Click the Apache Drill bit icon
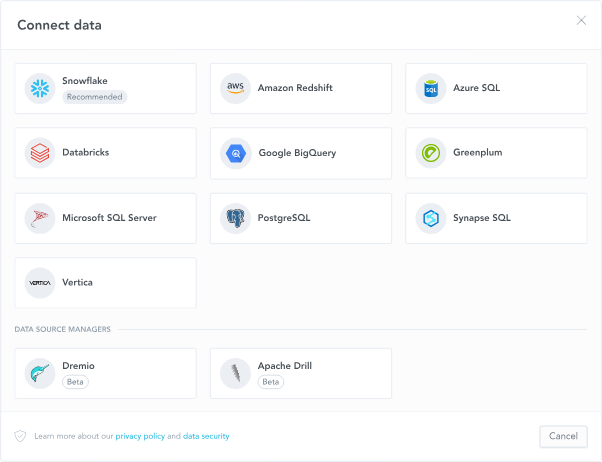Viewport: 602px width, 462px height. pos(235,373)
